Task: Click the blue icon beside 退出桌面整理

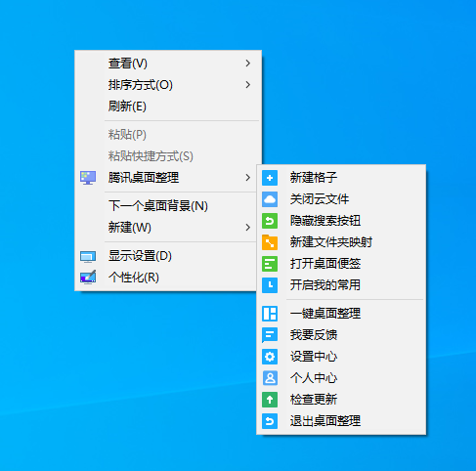Action: [270, 421]
